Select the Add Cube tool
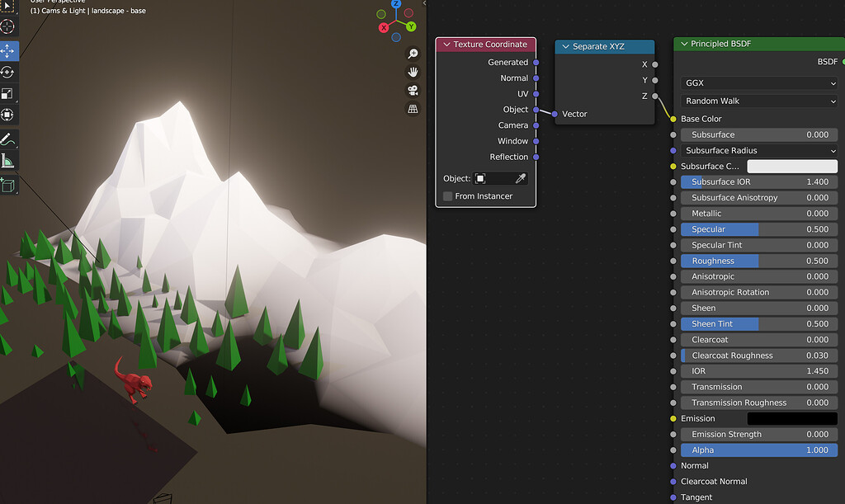Image resolution: width=845 pixels, height=504 pixels. pos(7,186)
